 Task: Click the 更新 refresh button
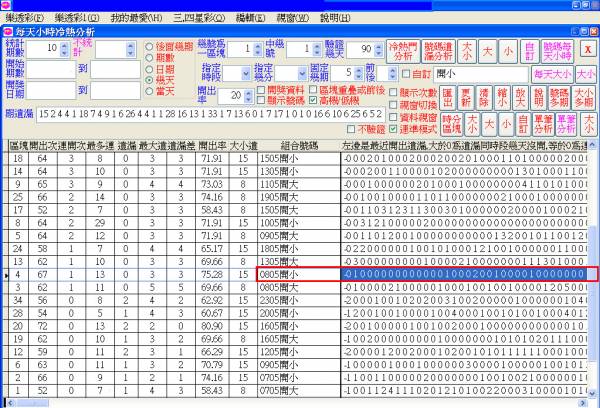(466, 96)
